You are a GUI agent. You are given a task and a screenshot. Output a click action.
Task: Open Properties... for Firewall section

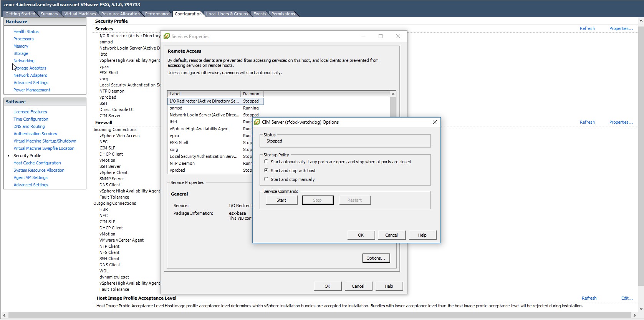point(621,122)
